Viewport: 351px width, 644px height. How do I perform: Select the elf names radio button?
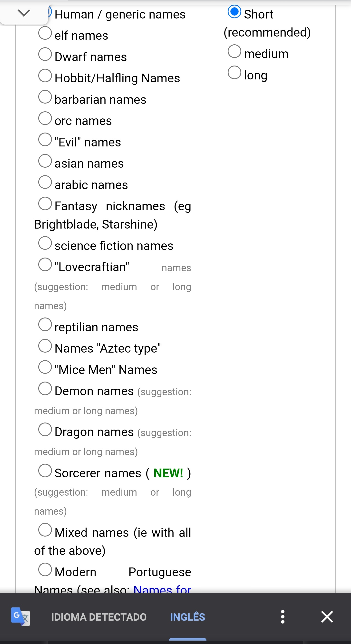(x=45, y=33)
